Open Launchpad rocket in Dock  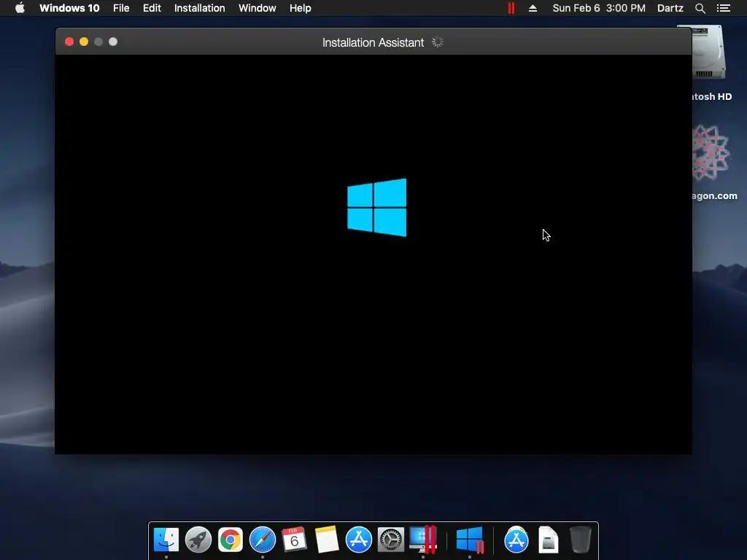[x=198, y=540]
